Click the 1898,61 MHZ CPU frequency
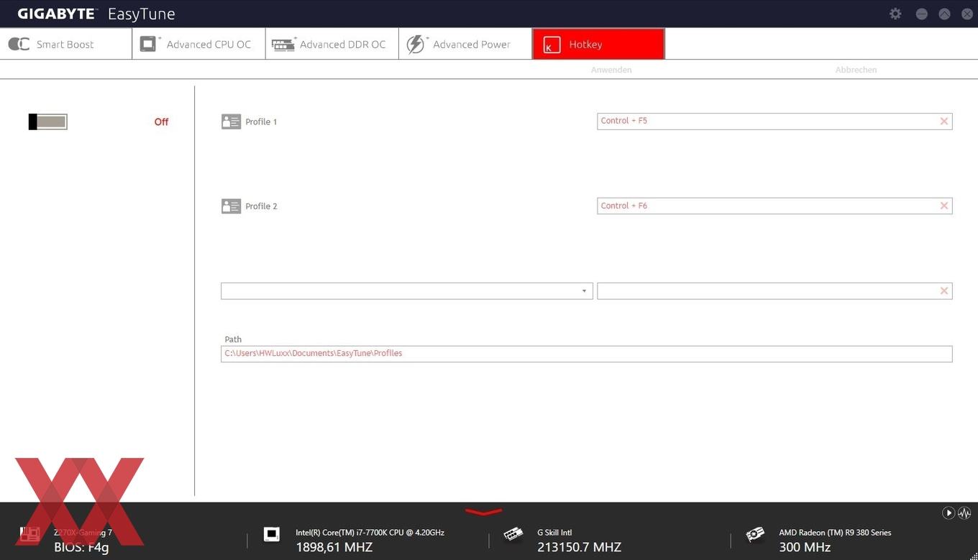The width and height of the screenshot is (978, 560). (334, 548)
